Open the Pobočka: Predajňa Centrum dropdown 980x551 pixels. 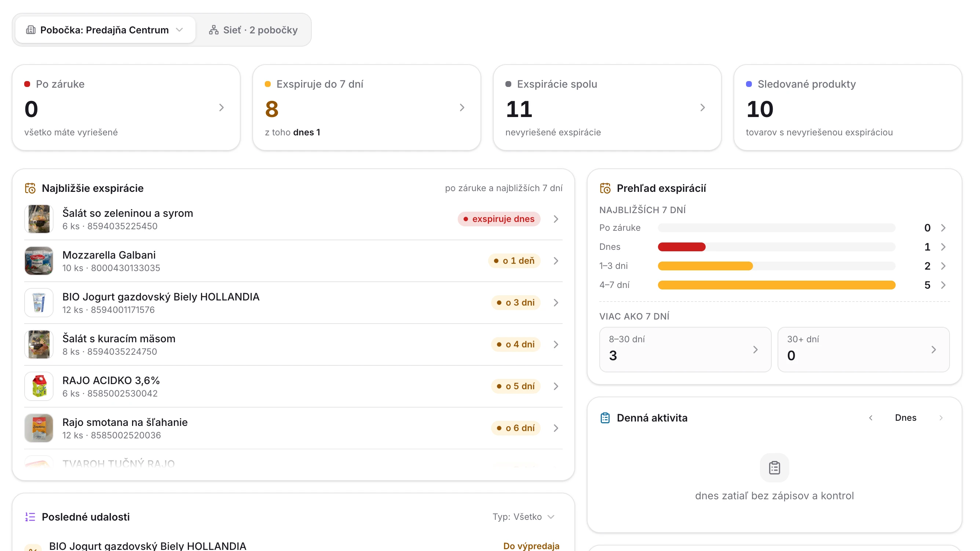(x=105, y=30)
